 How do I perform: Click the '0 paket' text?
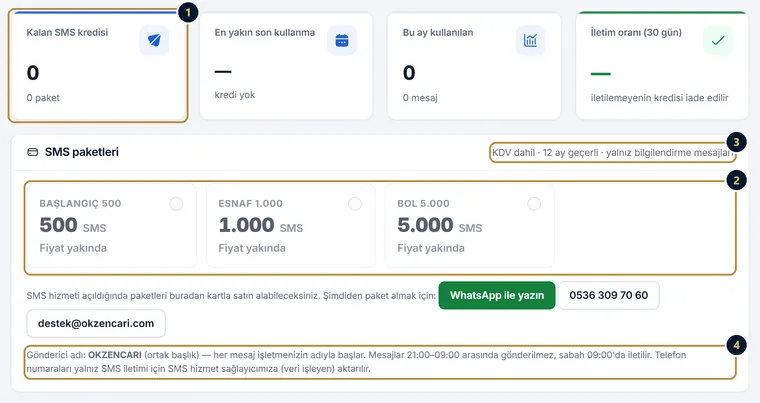[43, 98]
